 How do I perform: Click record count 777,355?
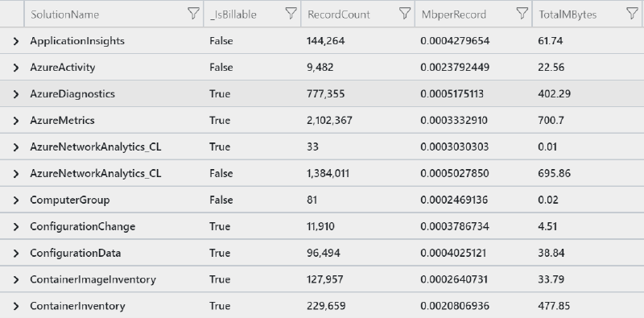point(326,94)
